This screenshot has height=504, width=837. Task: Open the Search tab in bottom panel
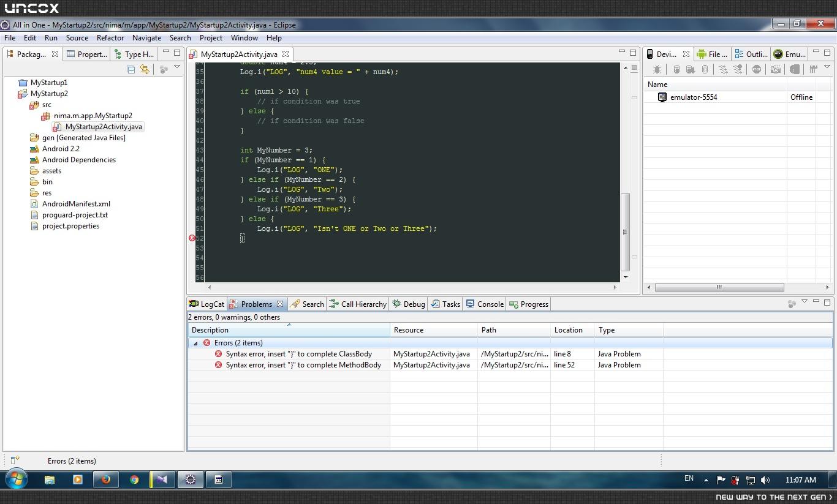click(x=308, y=304)
